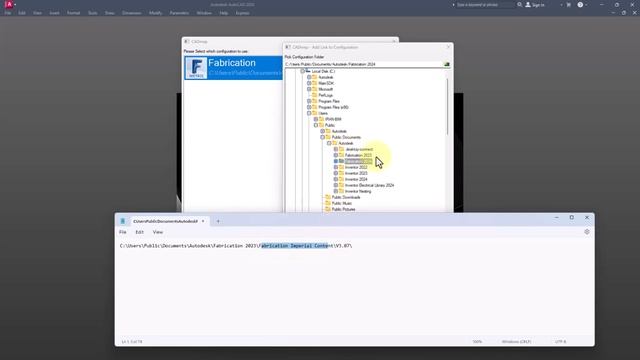Open the AutoCAD help question mark icon
Image resolution: width=640 pixels, height=360 pixels.
[x=580, y=5]
